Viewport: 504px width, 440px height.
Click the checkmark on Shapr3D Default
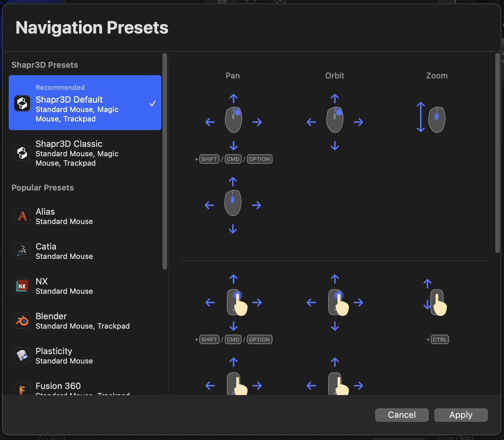click(x=153, y=103)
